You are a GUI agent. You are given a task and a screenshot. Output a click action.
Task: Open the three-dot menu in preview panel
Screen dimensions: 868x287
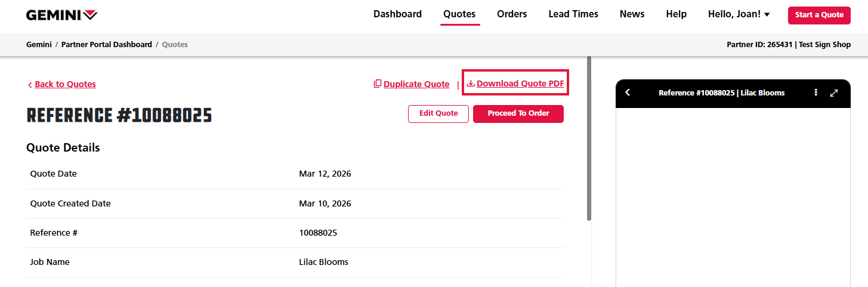click(x=816, y=92)
